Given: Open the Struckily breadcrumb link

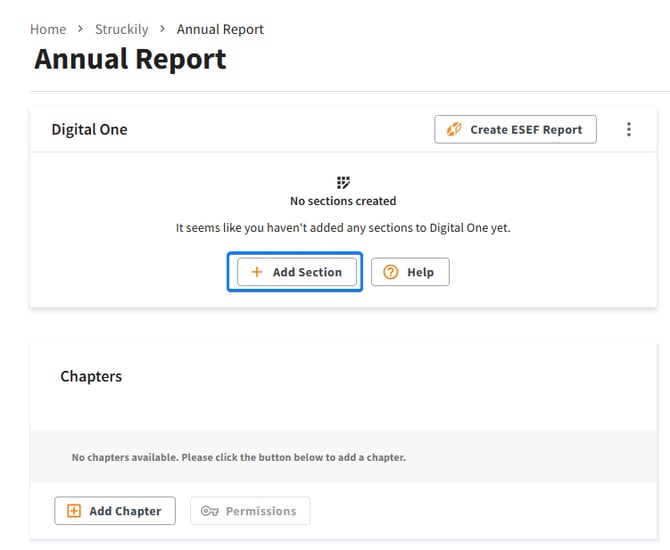Looking at the screenshot, I should [122, 29].
